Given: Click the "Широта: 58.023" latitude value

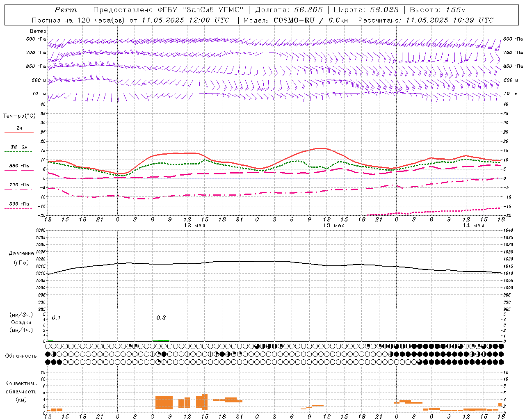Looking at the screenshot, I should pos(366,10).
